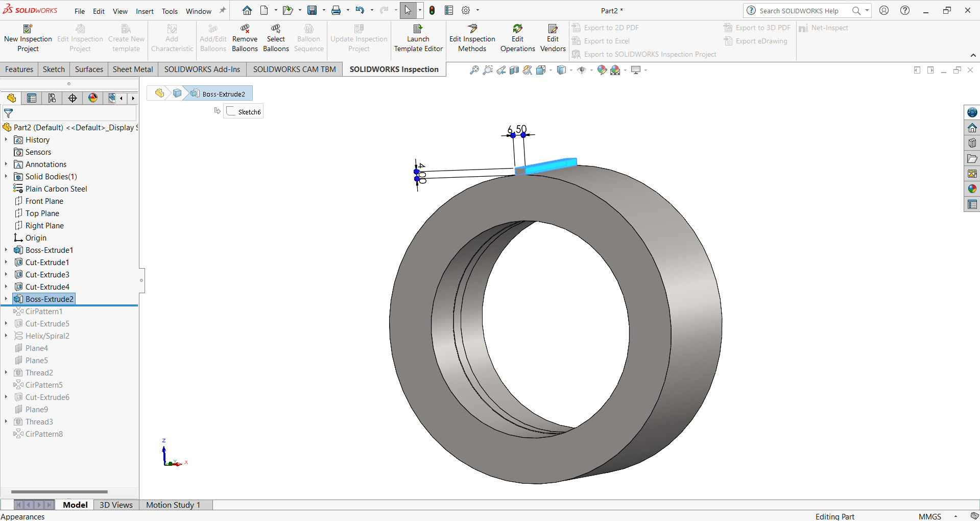Expand the Boss-Extrude1 feature
Image resolution: width=980 pixels, height=521 pixels.
point(6,250)
